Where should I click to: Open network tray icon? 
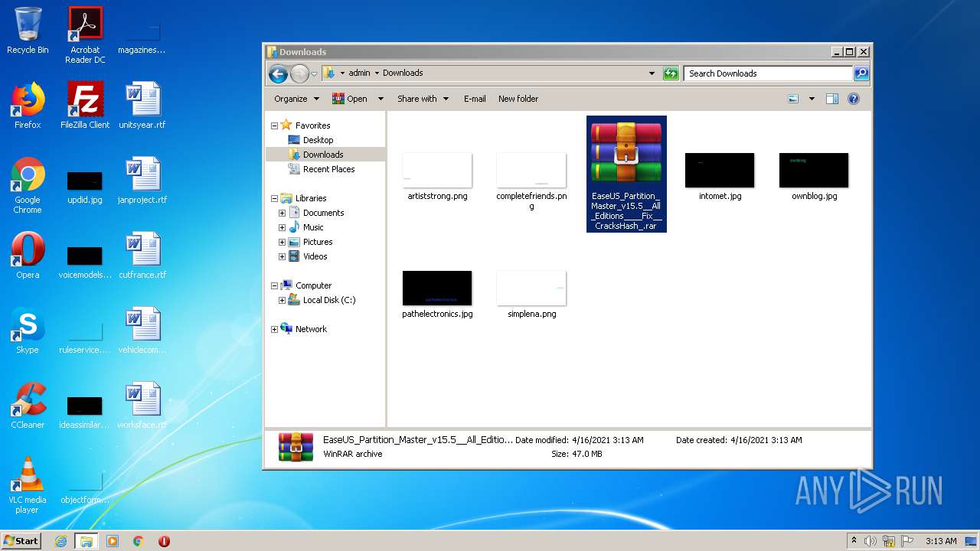tap(889, 541)
